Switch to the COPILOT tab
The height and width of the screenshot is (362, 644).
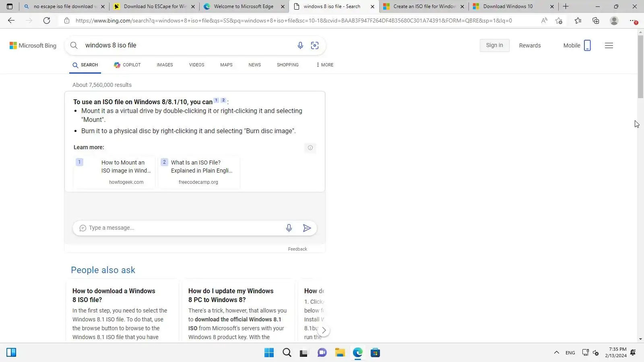click(x=127, y=65)
